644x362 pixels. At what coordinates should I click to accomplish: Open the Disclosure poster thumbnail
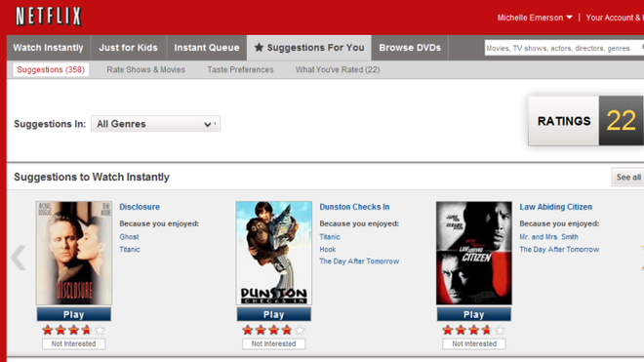pyautogui.click(x=74, y=253)
